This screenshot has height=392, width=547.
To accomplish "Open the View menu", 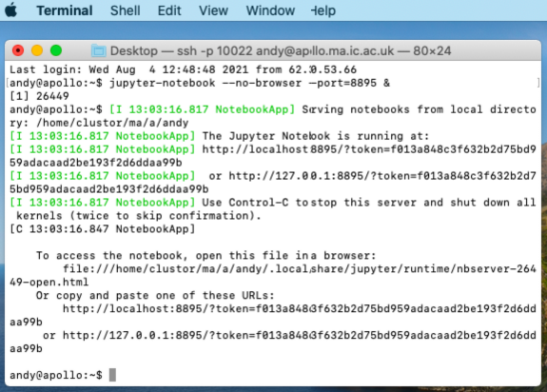I will (x=213, y=10).
